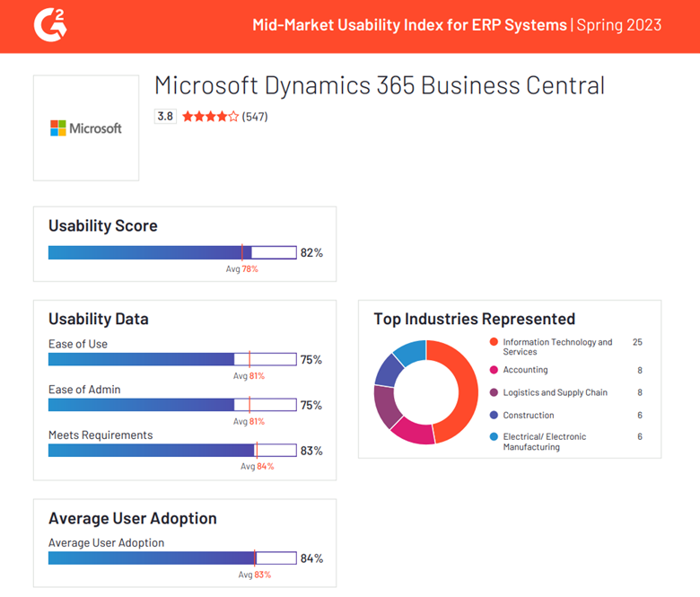The width and height of the screenshot is (700, 597).
Task: Click the Meets Requirements 83% value
Action: (311, 451)
